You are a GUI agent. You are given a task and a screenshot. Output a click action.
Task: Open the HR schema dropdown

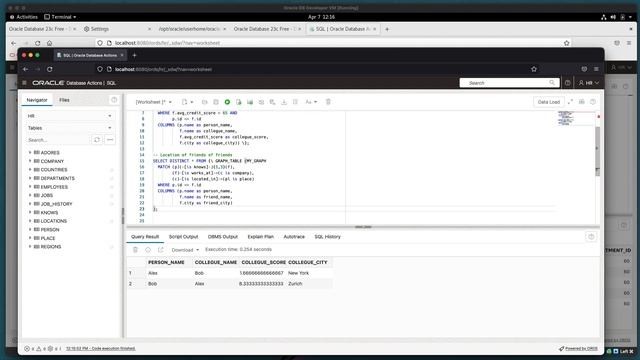click(x=69, y=116)
